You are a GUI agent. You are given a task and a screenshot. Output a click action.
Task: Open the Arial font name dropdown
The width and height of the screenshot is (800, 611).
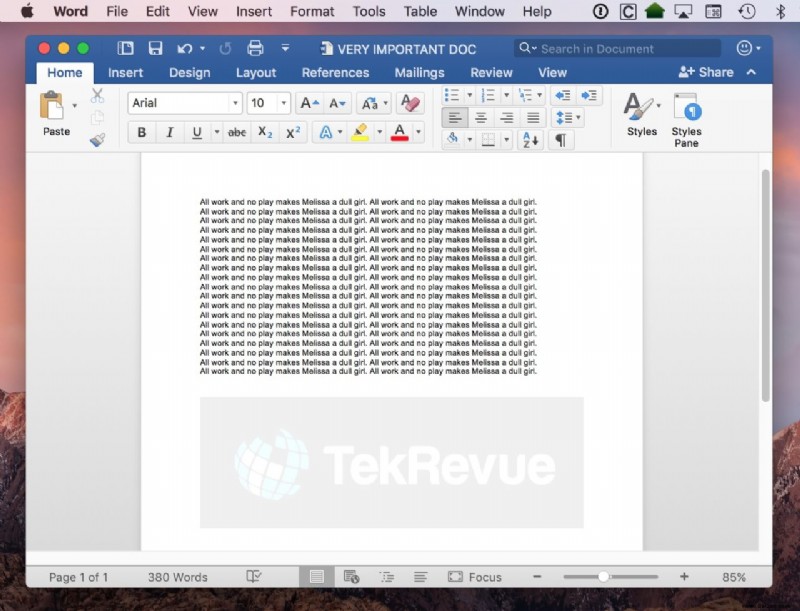click(x=235, y=104)
